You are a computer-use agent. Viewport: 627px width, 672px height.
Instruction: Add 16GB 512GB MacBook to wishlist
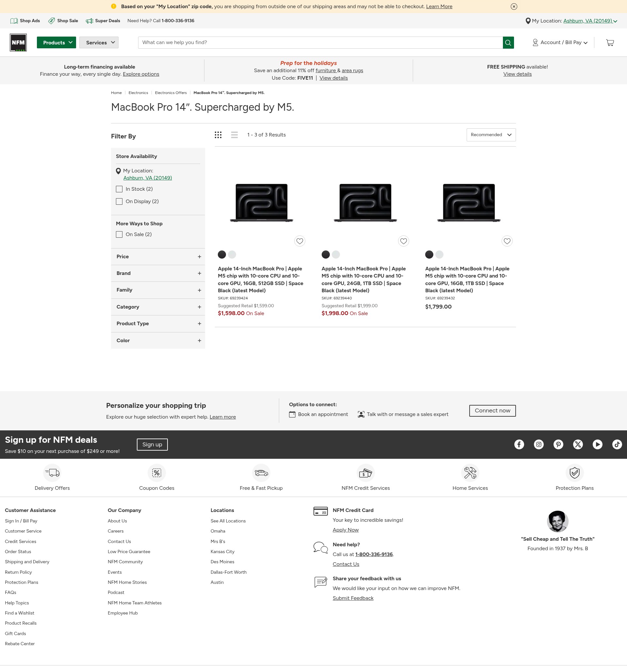tap(299, 241)
